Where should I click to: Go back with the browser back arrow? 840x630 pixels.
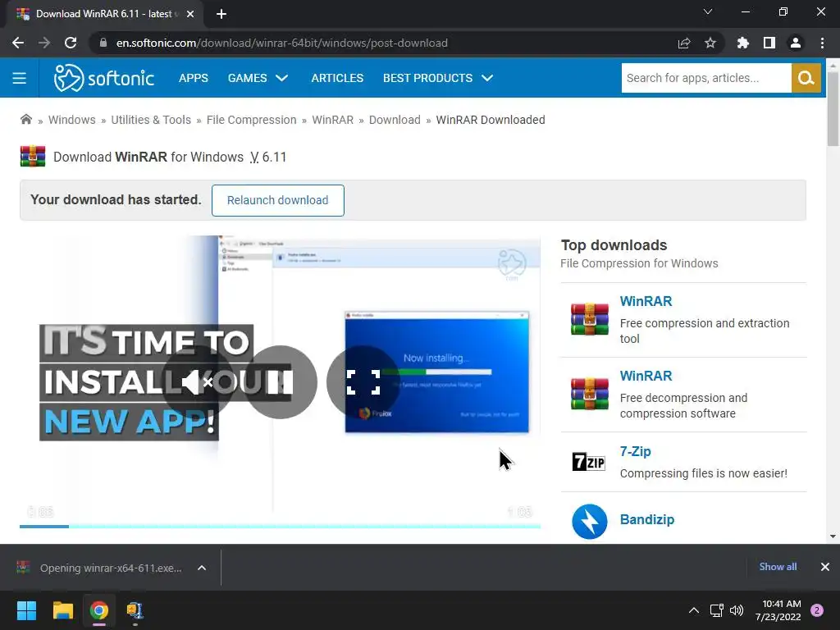pos(18,43)
